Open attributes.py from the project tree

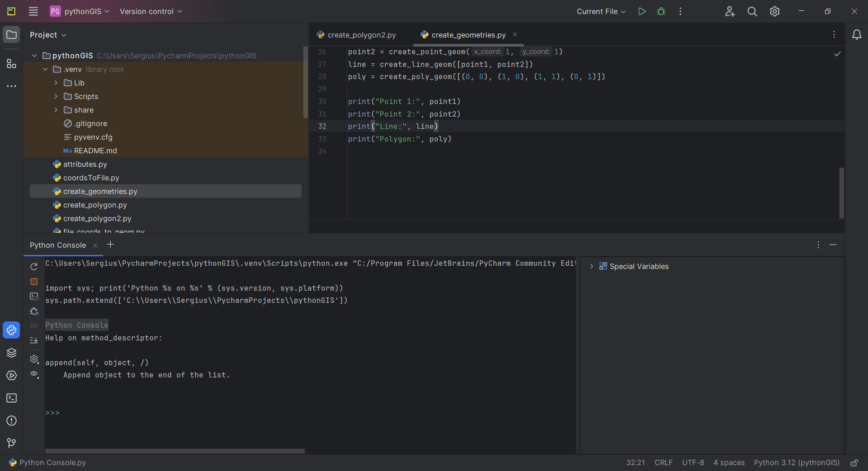(x=85, y=164)
